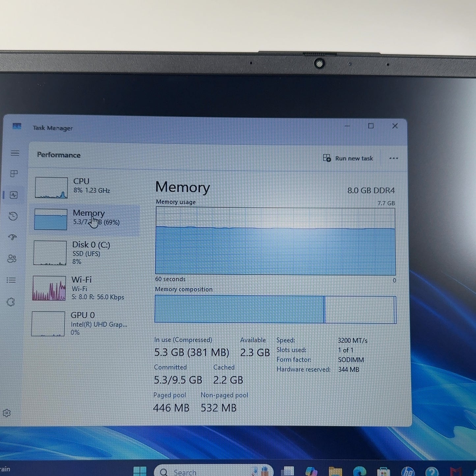Click the Form factor value SODIMM

click(351, 360)
